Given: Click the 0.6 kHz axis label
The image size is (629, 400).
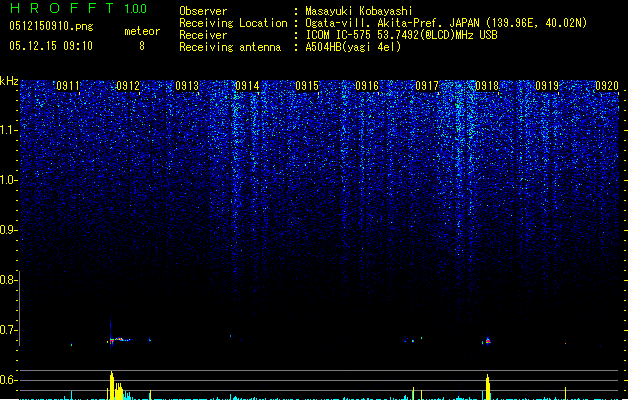Looking at the screenshot, I should pyautogui.click(x=8, y=380).
